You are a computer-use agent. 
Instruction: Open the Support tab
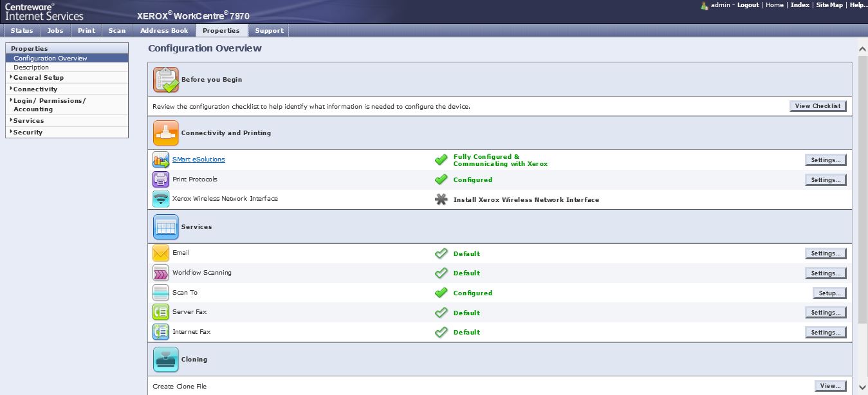(269, 30)
